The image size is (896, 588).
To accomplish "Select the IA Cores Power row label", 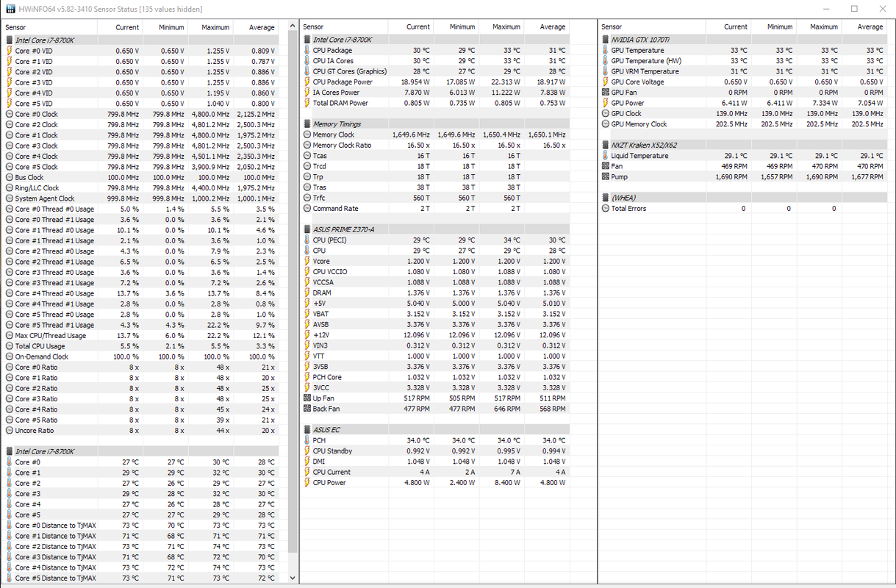I will tap(337, 93).
